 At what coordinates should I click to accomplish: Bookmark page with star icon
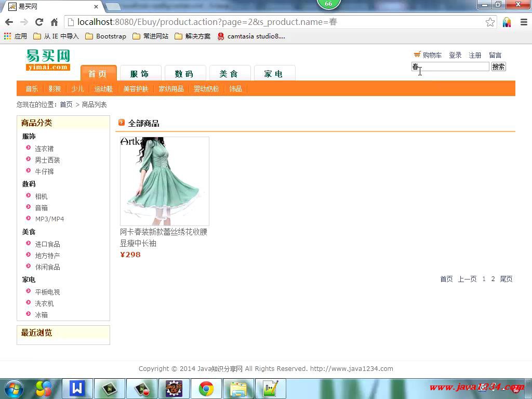490,22
